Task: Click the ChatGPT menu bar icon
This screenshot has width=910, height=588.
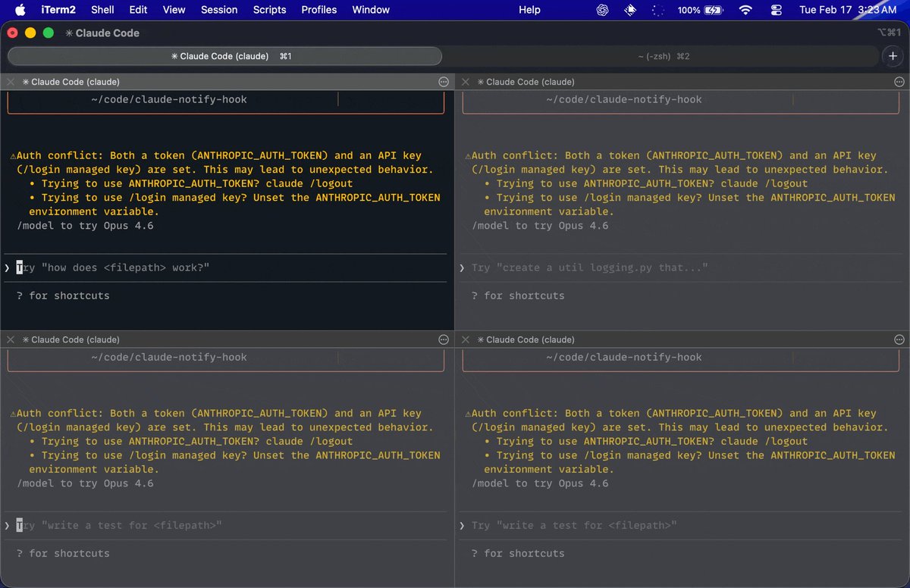Action: (x=603, y=10)
